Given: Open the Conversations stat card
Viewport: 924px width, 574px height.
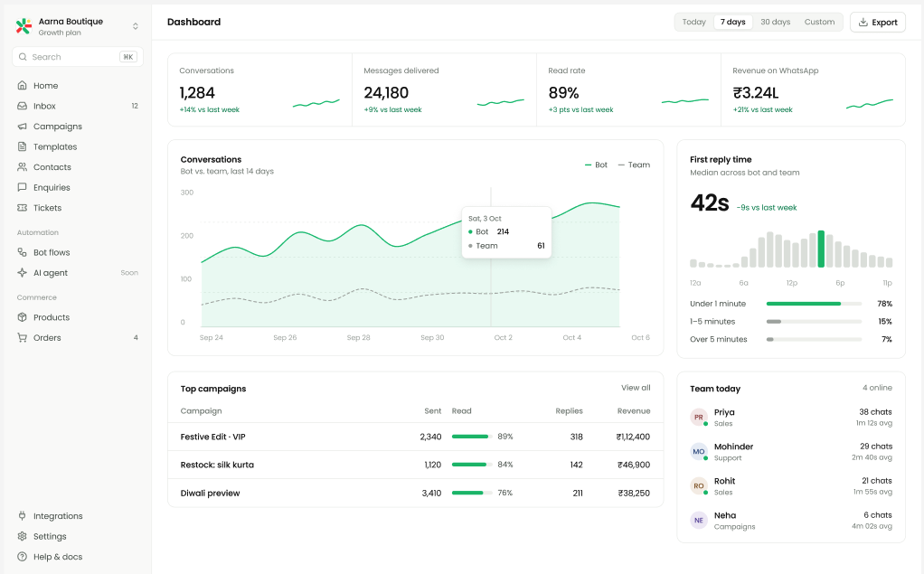Looking at the screenshot, I should click(259, 89).
